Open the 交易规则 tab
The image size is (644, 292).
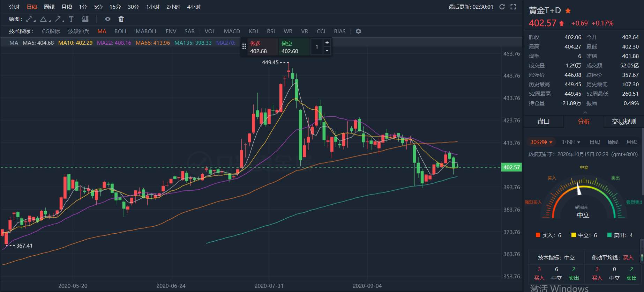(x=624, y=122)
